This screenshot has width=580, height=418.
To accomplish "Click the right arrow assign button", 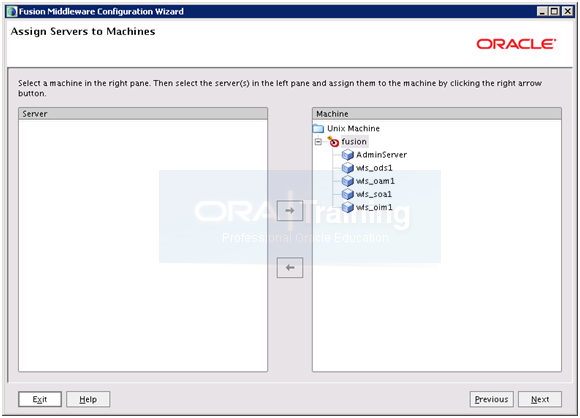I will click(290, 210).
